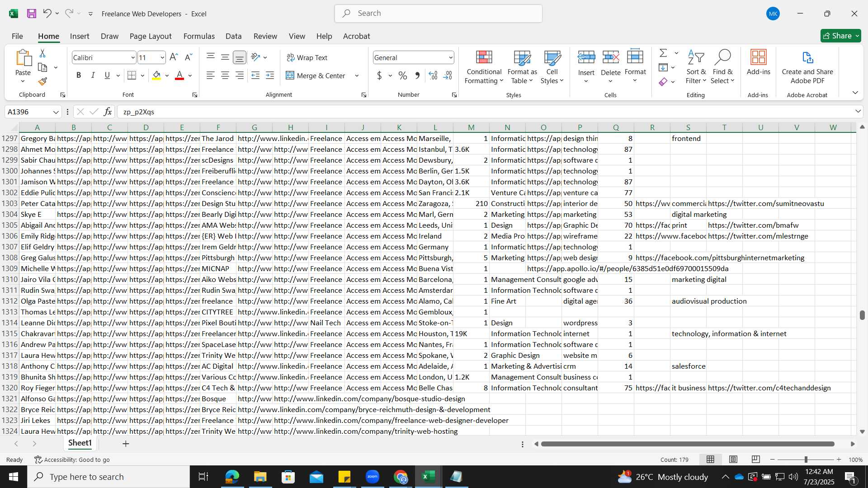Image resolution: width=868 pixels, height=488 pixels.
Task: Expand the Name Box dropdown arrow
Action: [x=56, y=112]
